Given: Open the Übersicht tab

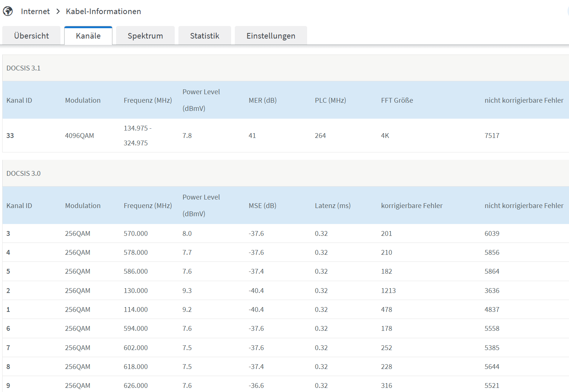Looking at the screenshot, I should tap(32, 36).
